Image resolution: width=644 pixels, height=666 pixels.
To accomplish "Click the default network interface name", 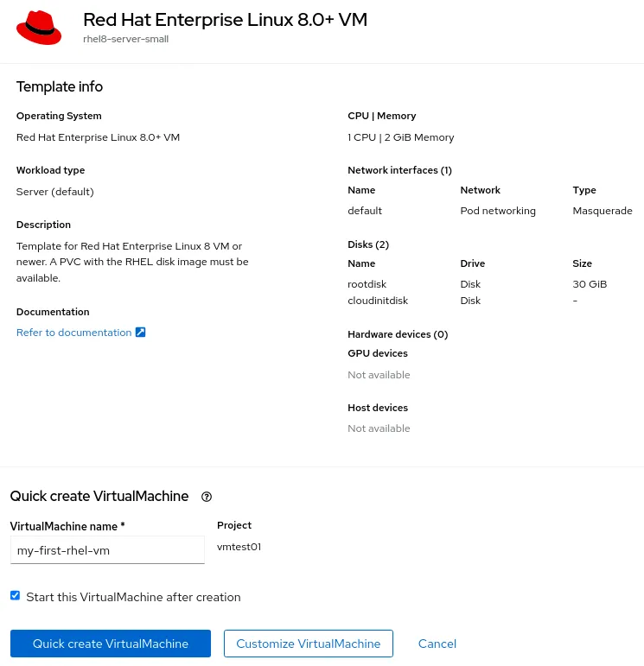I will coord(365,211).
